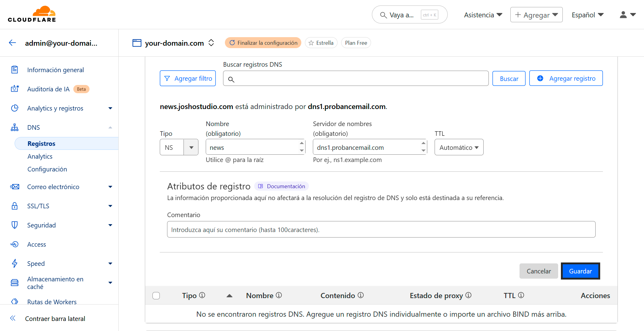Click the Almacenamiento en caché storage icon
Viewport: 644px width, 331px height.
15,283
